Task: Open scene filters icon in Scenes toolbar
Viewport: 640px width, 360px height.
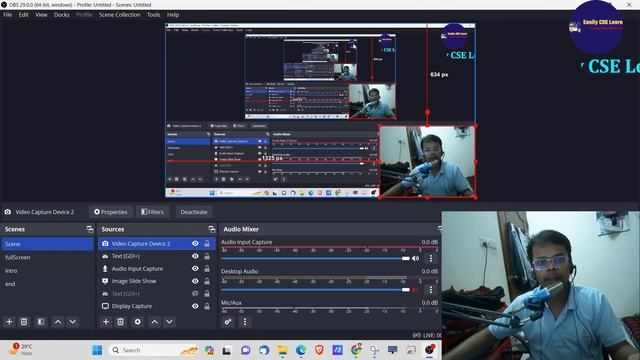Action: [41, 322]
